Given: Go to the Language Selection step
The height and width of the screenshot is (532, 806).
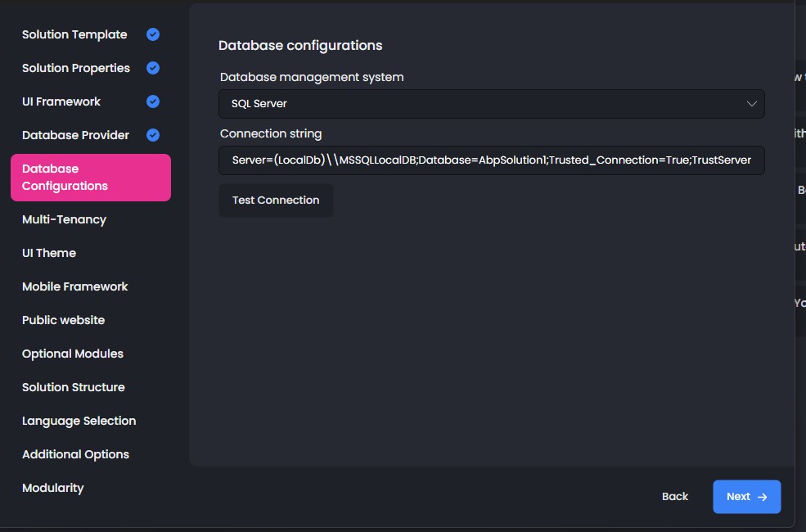Looking at the screenshot, I should tap(79, 421).
